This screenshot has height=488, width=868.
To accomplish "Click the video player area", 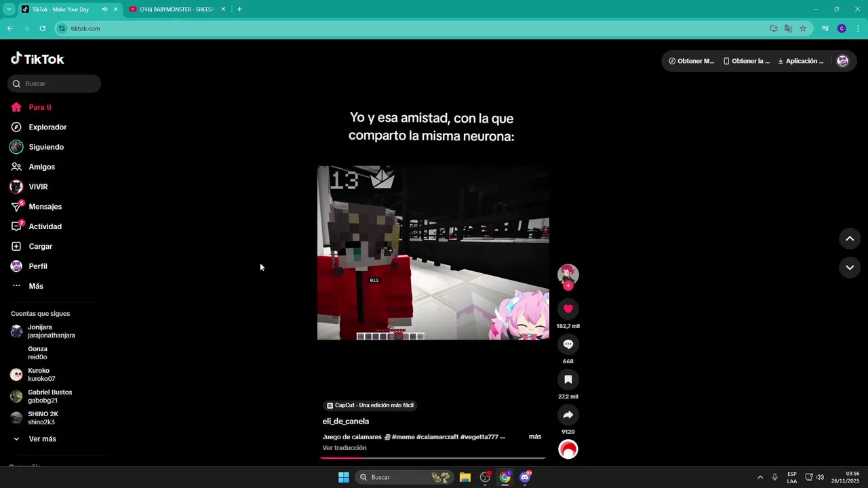I will 433,253.
